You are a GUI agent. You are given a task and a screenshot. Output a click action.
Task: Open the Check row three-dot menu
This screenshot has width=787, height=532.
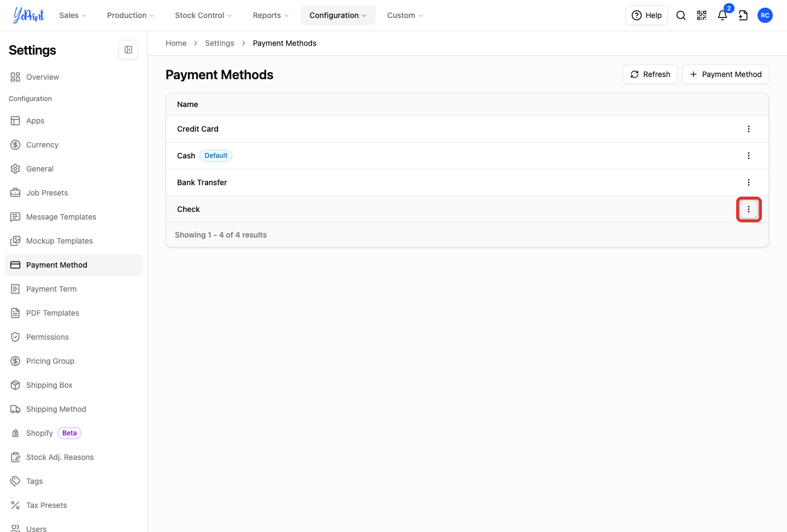pyautogui.click(x=749, y=209)
